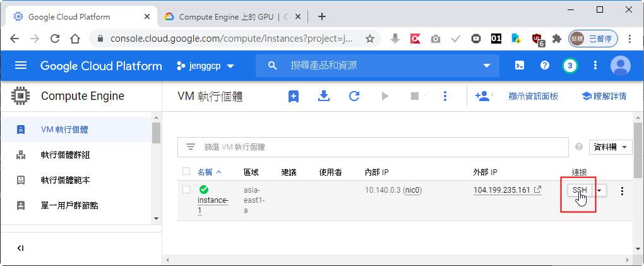Open notifications badge showing 3

[x=569, y=65]
